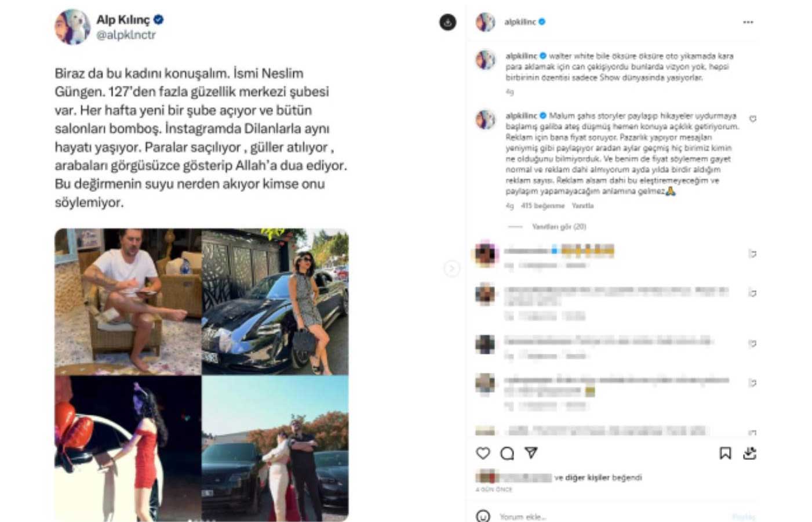Click the dark circular download badge
The width and height of the screenshot is (812, 522).
point(447,22)
